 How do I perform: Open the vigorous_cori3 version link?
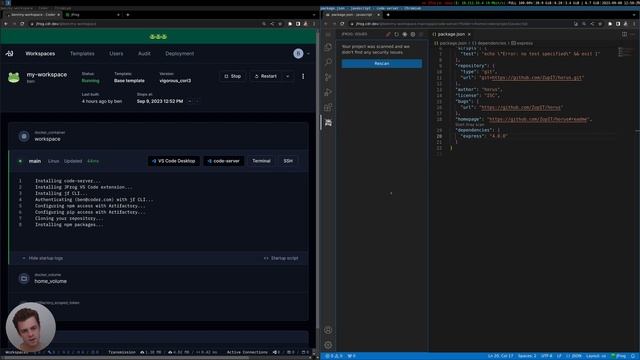pos(175,81)
